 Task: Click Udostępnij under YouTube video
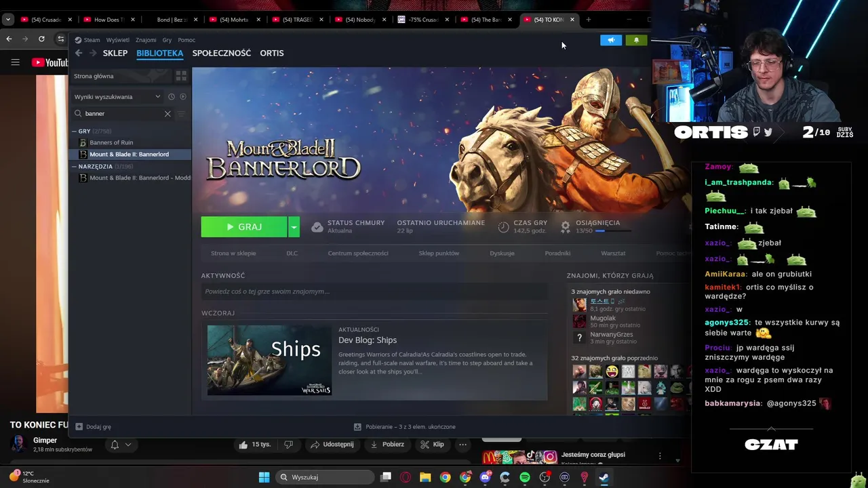tap(332, 445)
